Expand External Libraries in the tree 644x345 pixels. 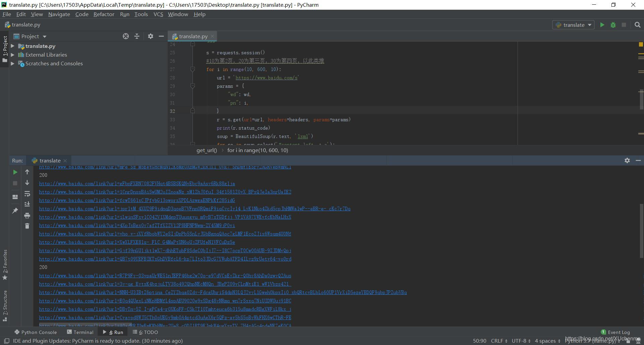(x=12, y=55)
